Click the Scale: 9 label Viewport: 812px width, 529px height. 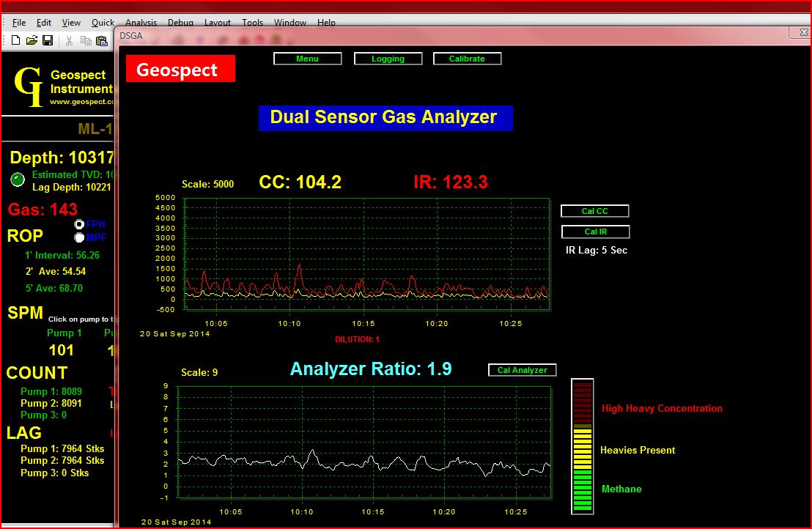[199, 372]
